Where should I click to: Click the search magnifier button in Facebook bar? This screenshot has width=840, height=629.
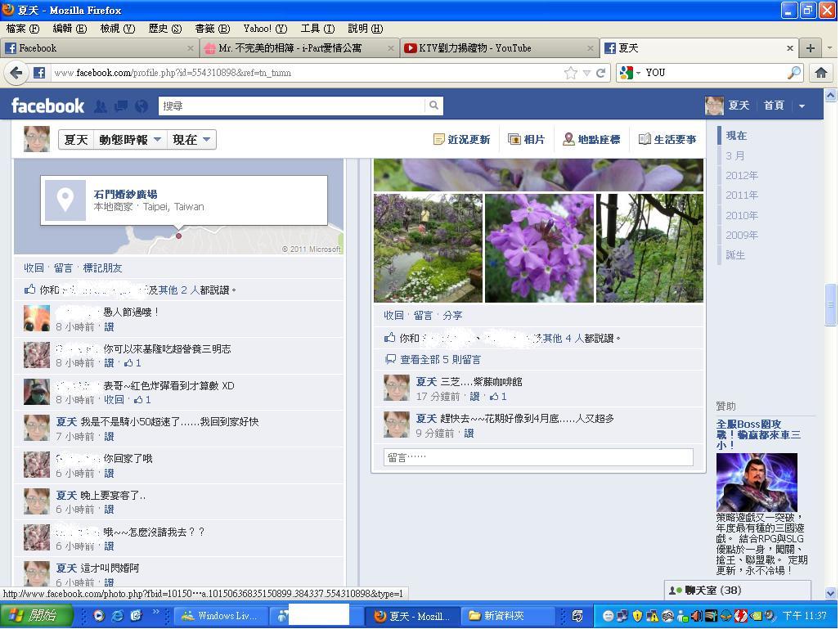coord(433,106)
